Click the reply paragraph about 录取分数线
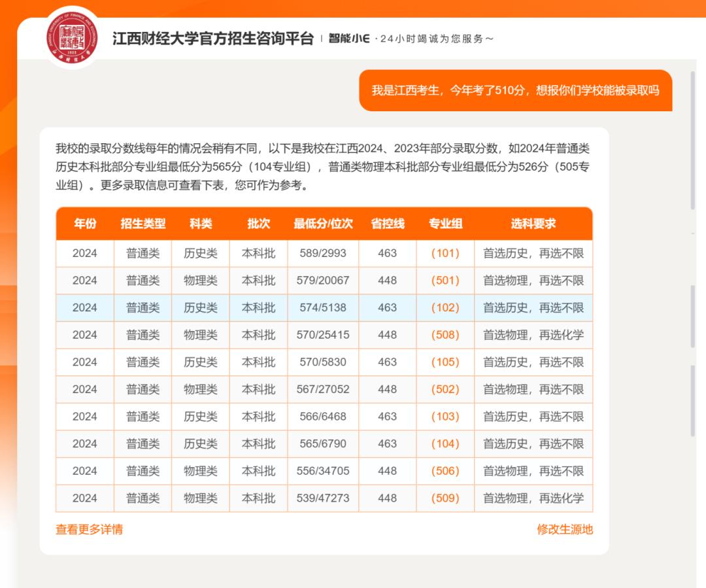 point(322,167)
